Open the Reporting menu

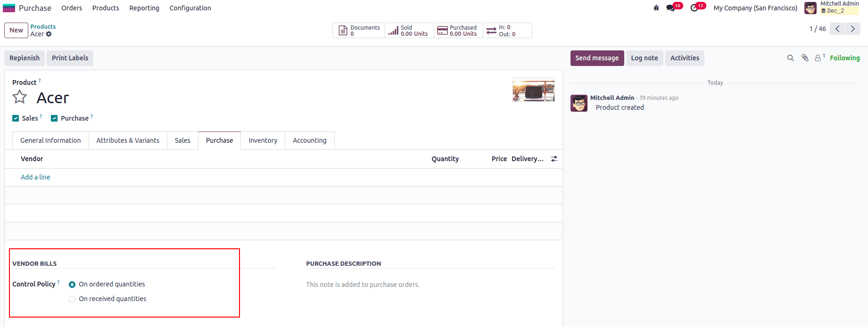pos(144,8)
